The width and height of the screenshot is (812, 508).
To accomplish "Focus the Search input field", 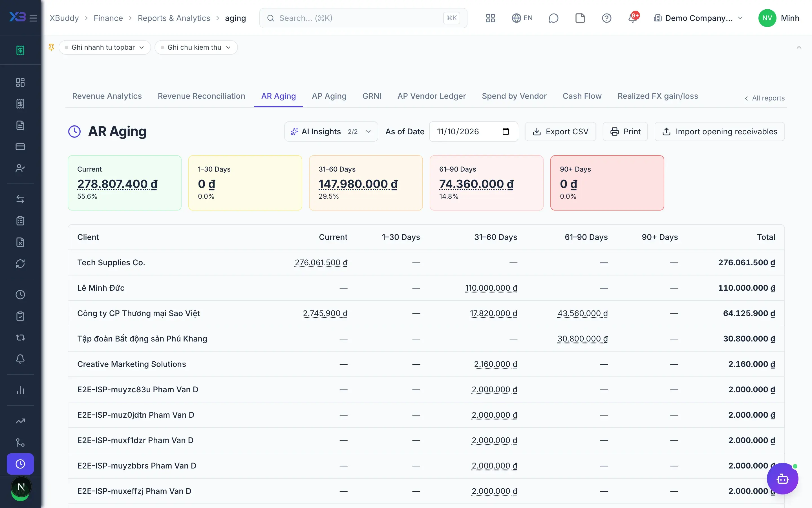I will (363, 18).
